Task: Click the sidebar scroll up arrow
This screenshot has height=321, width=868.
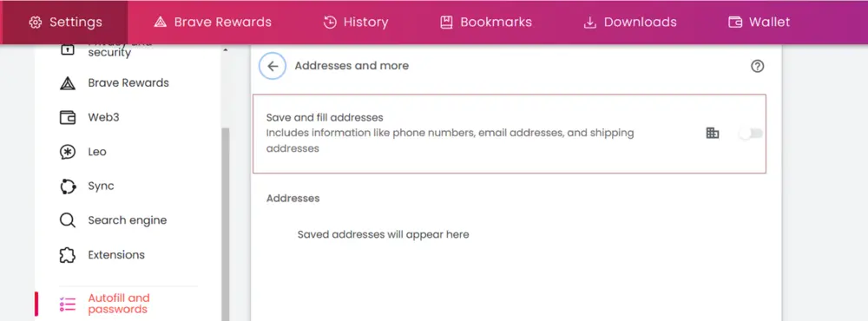Action: (226, 50)
